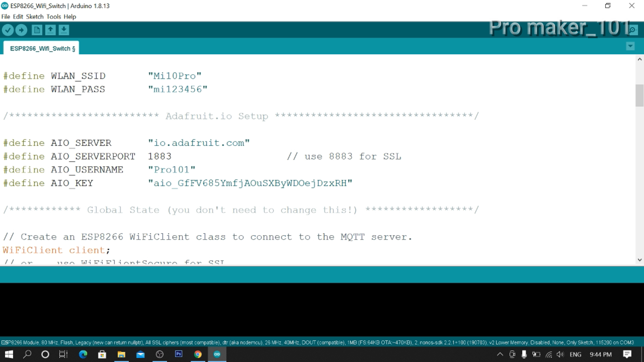Open File Explorer from the taskbar
Image resolution: width=644 pixels, height=362 pixels.
pos(121,354)
